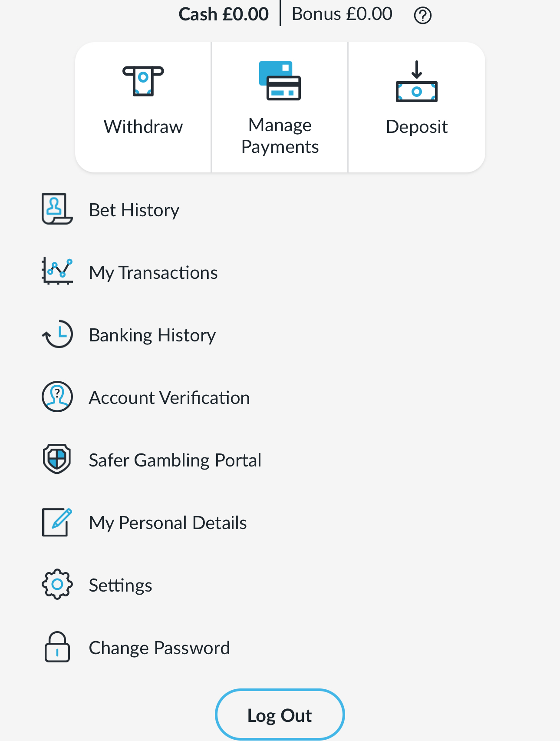Select the Withdraw cash machine icon

pyautogui.click(x=143, y=81)
